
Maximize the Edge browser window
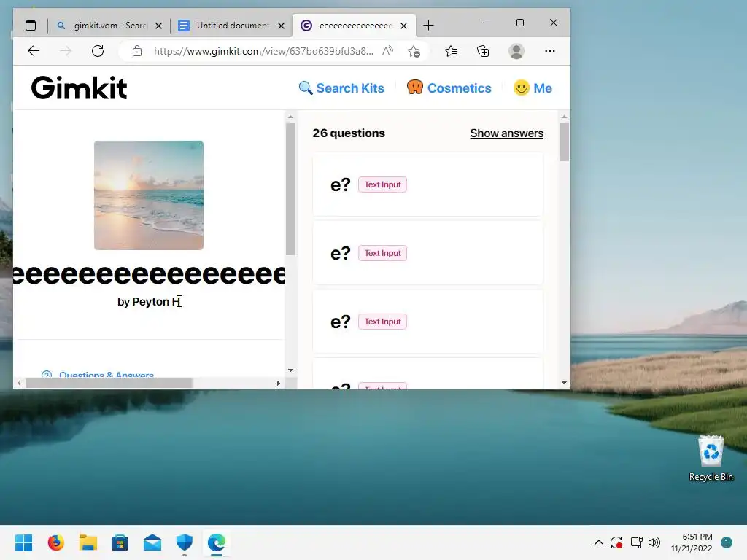(520, 23)
